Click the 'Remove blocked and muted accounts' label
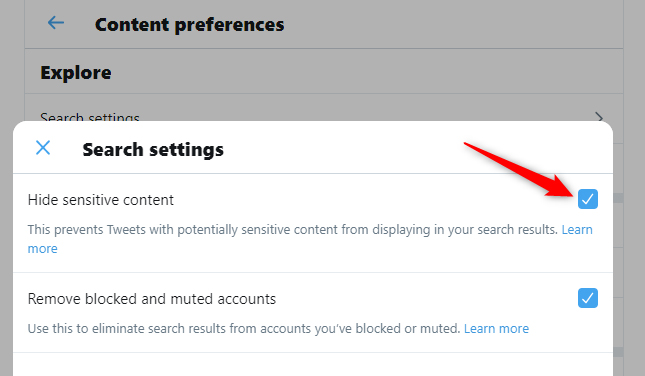Screen dimensions: 645x376 click(x=151, y=299)
